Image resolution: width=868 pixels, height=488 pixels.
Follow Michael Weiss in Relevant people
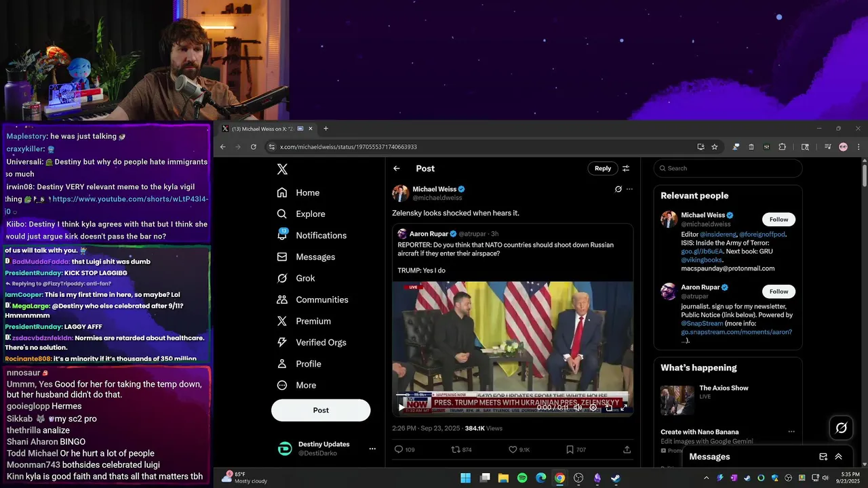[778, 220]
